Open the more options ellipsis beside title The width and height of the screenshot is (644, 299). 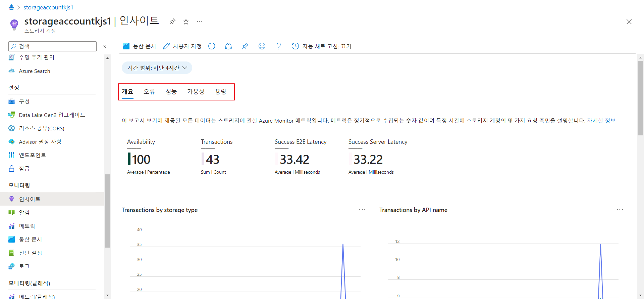tap(200, 22)
